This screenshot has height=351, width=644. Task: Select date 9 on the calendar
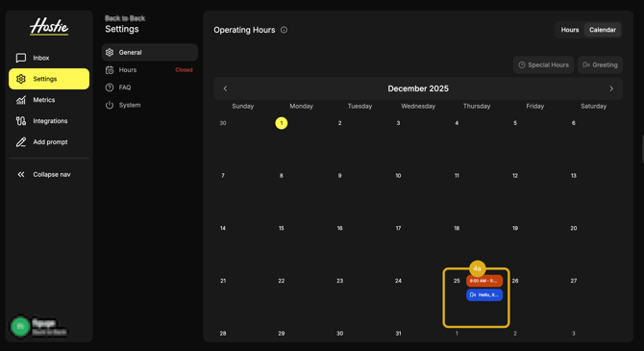339,175
